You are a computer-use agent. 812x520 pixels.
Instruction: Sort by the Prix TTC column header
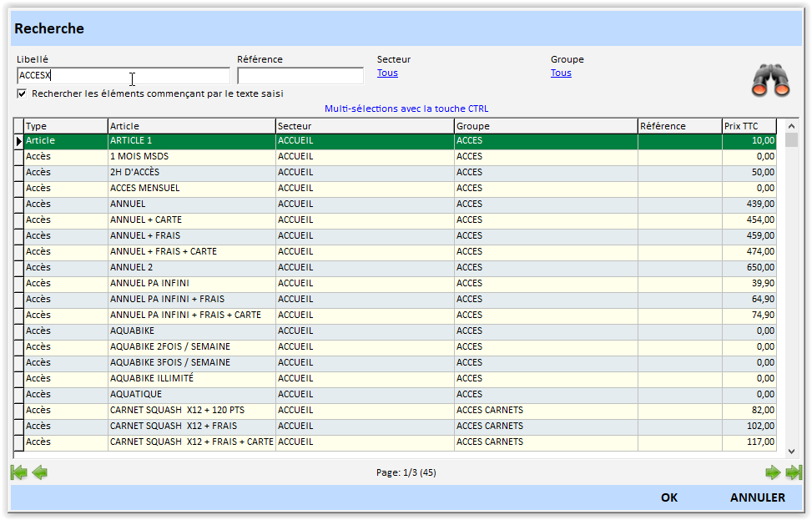(749, 126)
